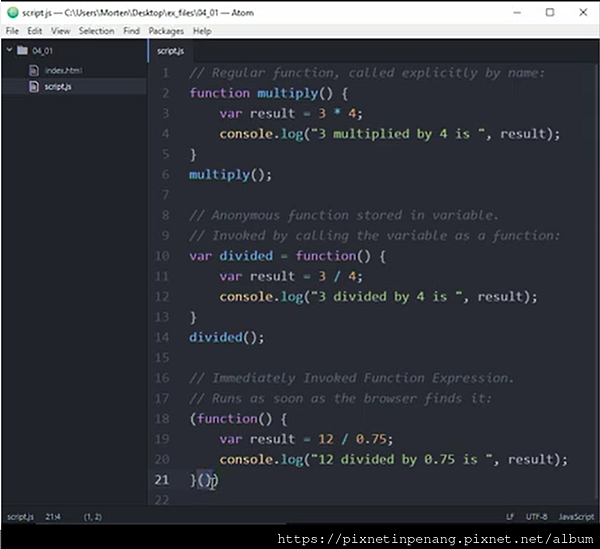Click the script.js file icon in tree
Viewport: 600px width, 549px height.
click(x=34, y=86)
